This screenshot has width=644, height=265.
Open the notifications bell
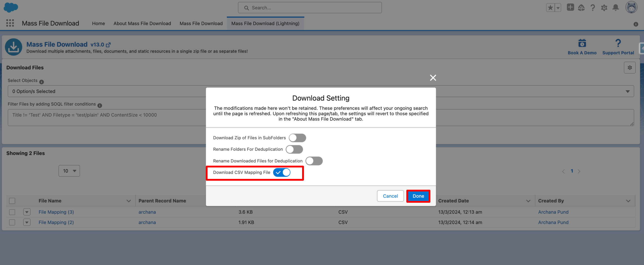[x=615, y=8]
